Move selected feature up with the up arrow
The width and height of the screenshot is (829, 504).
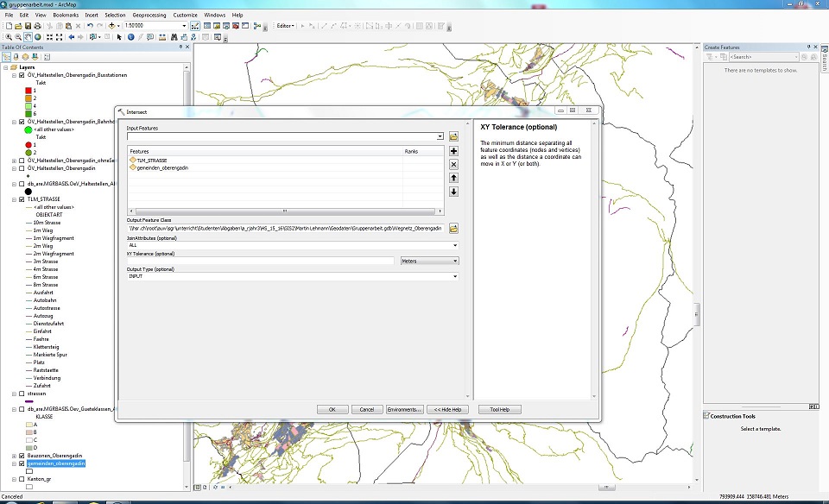pyautogui.click(x=453, y=178)
